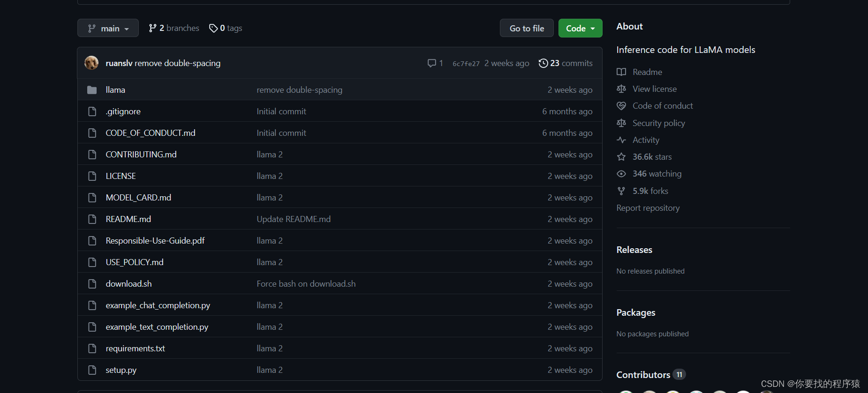
Task: Open 'Initial commit' message in .gitignore row
Action: point(281,111)
